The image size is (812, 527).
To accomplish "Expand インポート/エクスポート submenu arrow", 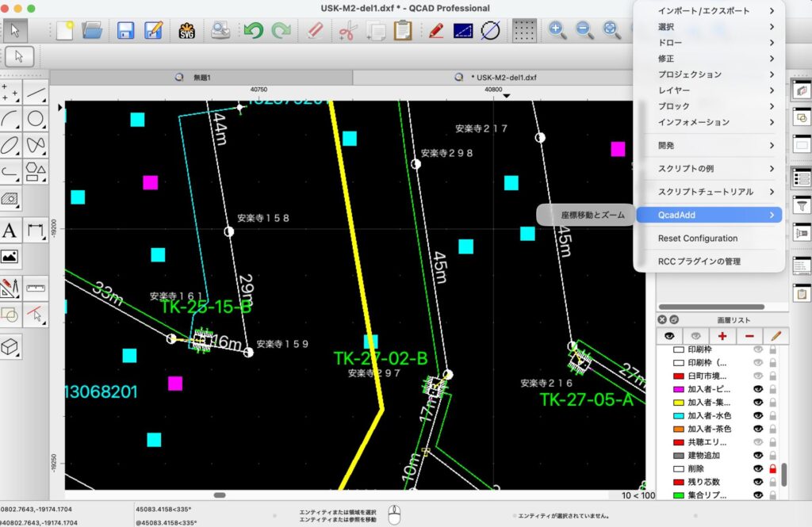I will (772, 11).
